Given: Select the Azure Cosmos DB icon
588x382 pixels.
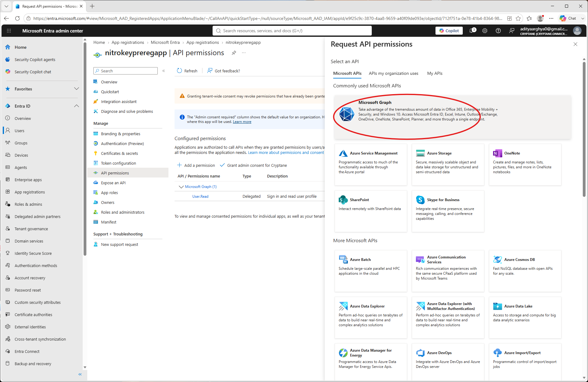Looking at the screenshot, I should [497, 260].
